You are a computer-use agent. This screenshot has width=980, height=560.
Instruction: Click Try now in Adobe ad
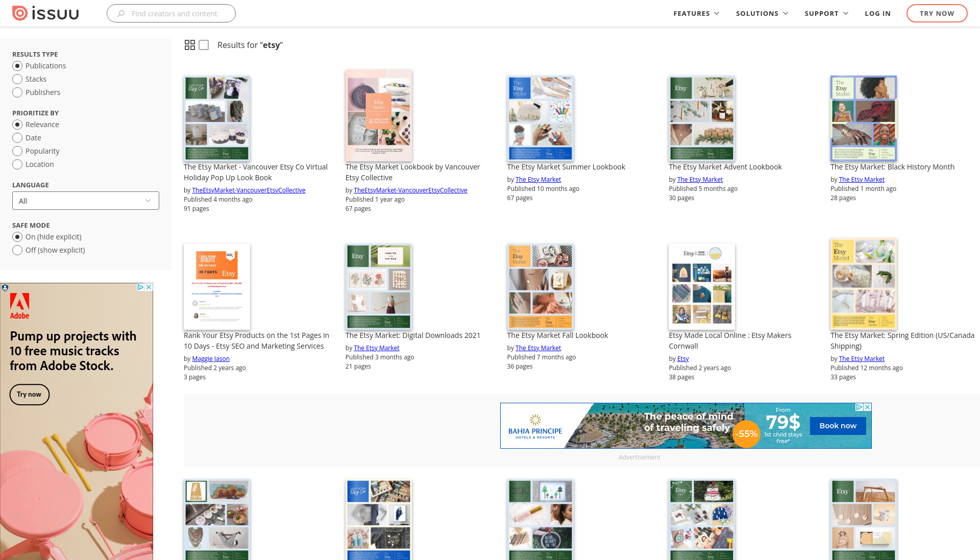click(29, 395)
